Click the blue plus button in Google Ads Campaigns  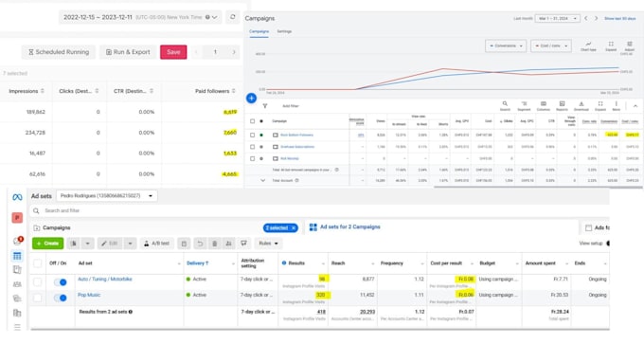pyautogui.click(x=251, y=99)
